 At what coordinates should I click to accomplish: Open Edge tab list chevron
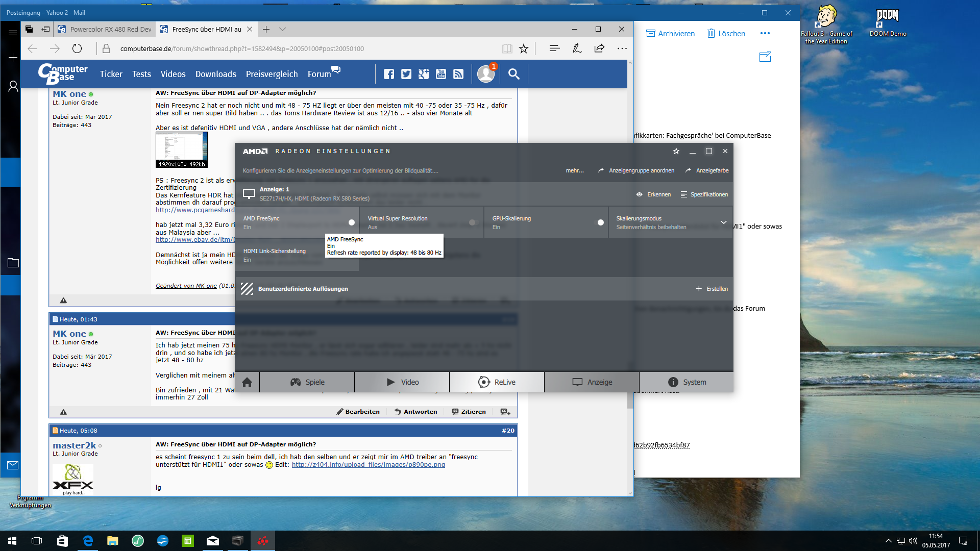pos(282,29)
